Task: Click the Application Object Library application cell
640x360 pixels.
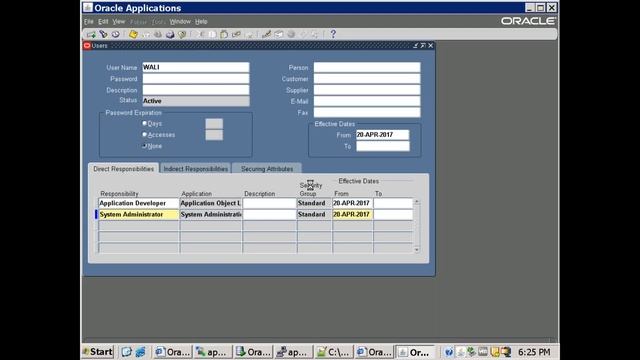Action: coord(211,203)
